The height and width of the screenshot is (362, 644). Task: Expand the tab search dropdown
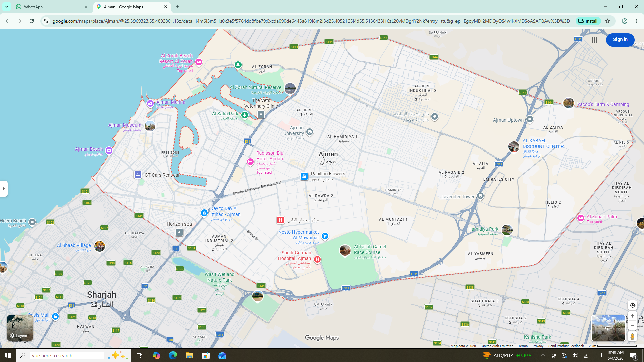6,7
